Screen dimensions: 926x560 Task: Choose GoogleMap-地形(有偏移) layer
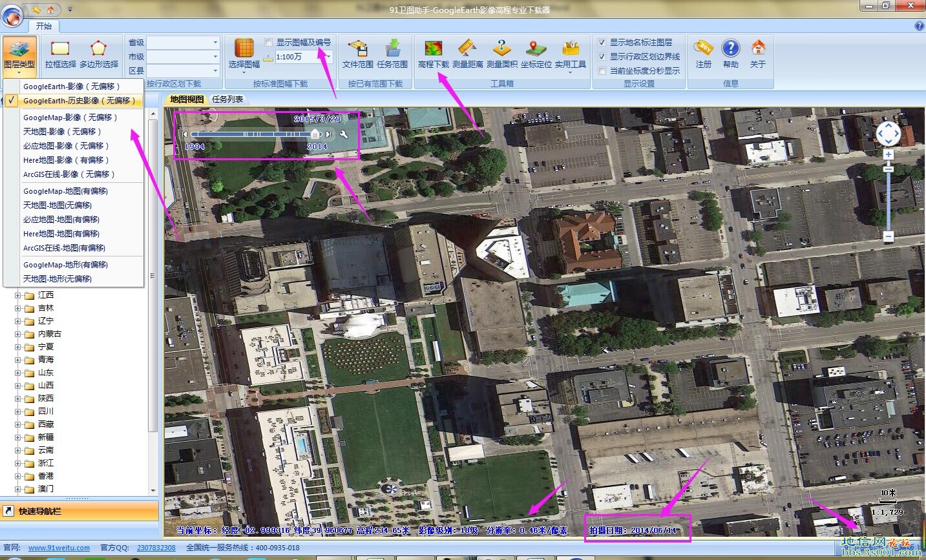coord(73,264)
